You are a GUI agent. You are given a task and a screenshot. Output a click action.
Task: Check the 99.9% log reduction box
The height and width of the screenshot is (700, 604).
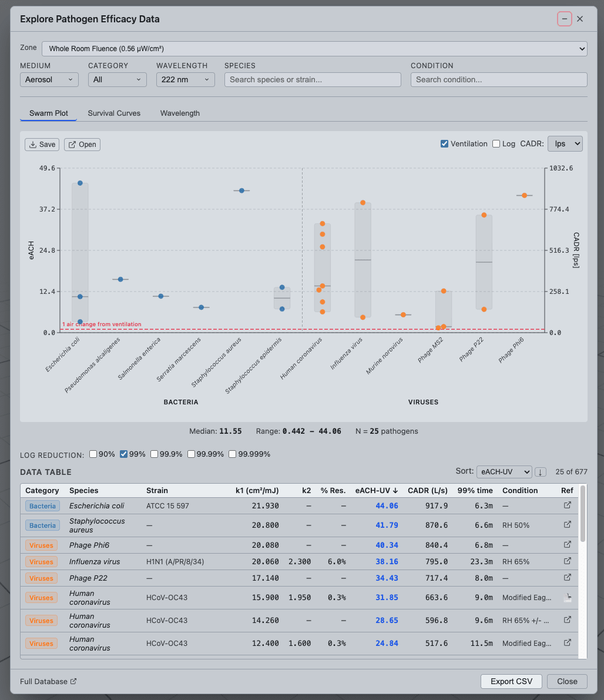coord(154,454)
